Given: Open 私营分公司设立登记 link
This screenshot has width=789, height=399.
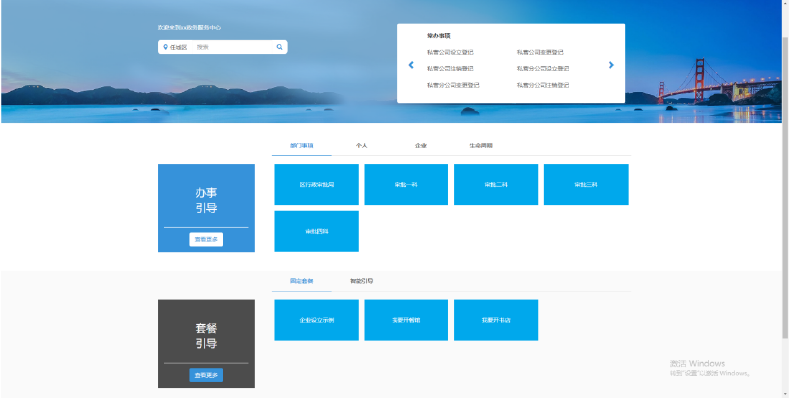Looking at the screenshot, I should tap(543, 68).
